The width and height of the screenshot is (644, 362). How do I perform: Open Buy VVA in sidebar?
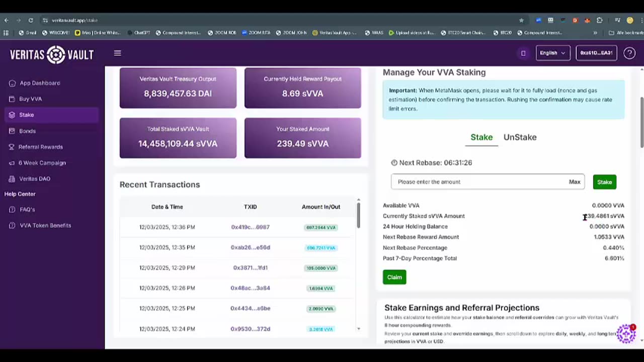tap(30, 99)
